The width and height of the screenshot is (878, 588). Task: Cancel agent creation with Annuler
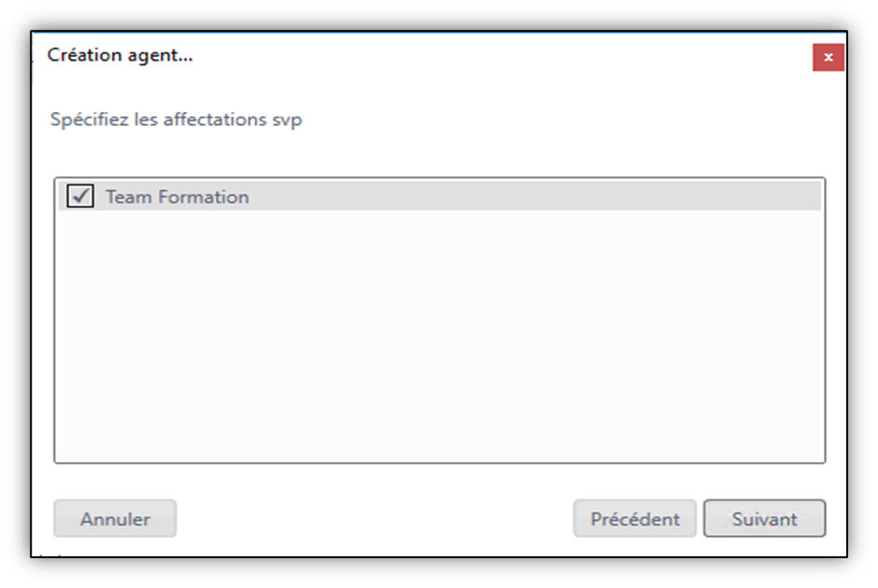pos(115,518)
